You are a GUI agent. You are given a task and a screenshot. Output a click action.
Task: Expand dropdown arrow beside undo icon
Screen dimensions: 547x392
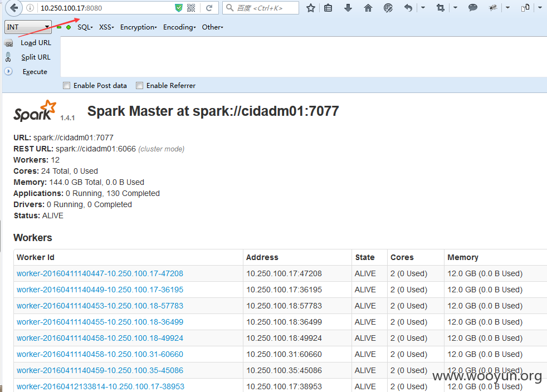pos(423,7)
